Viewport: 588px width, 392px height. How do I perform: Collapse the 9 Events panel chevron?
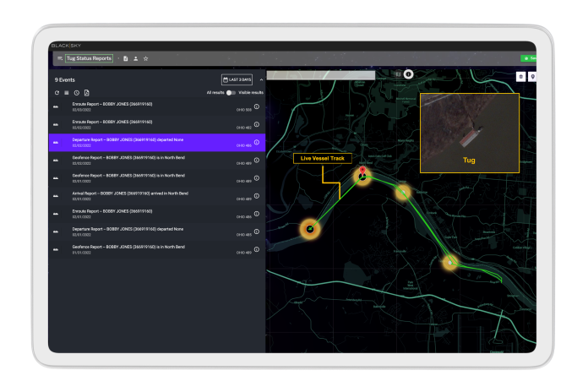coord(261,79)
